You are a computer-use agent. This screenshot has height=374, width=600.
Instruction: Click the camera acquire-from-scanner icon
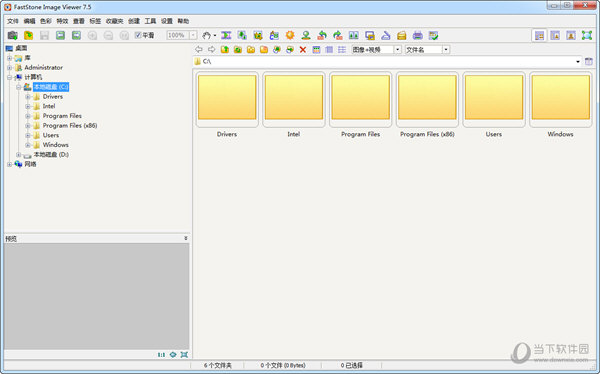point(13,36)
